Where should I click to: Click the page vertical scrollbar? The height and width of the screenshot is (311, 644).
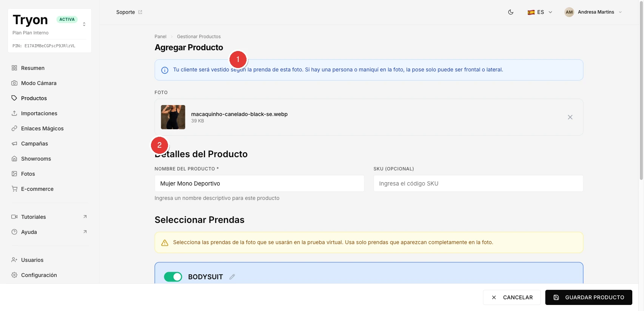[641, 91]
